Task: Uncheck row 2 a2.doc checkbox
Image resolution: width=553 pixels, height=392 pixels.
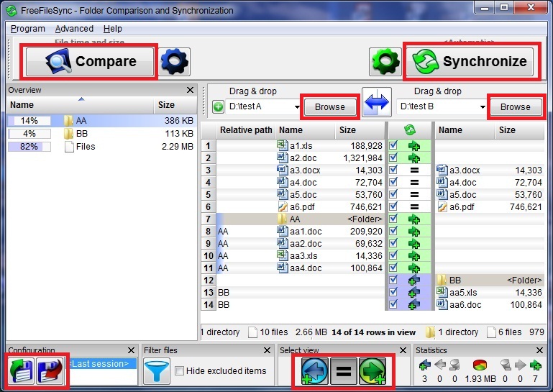Action: [393, 158]
